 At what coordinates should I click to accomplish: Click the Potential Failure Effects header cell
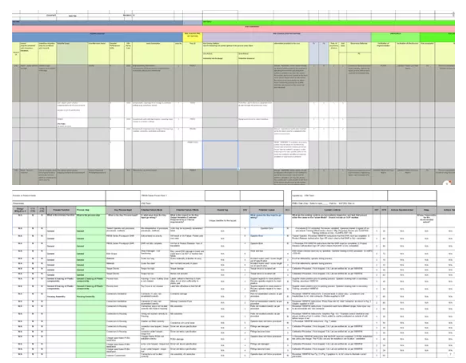(187, 210)
